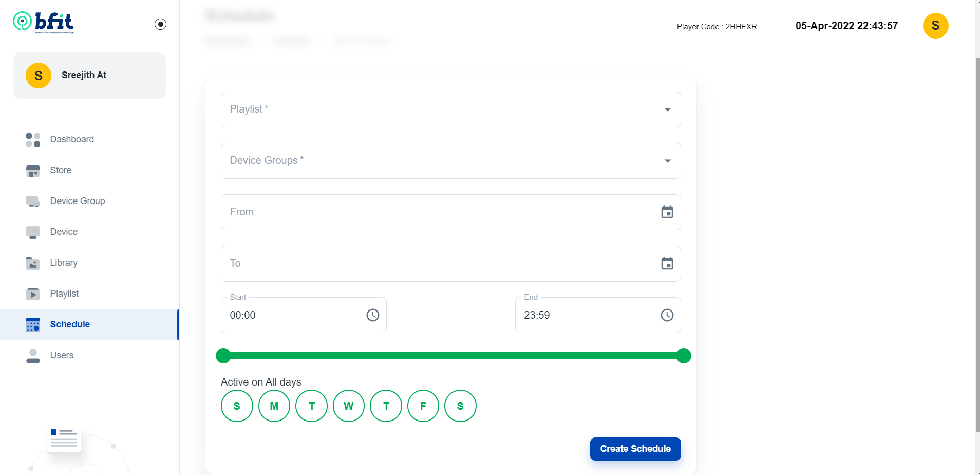Open Dashboard from the sidebar
The width and height of the screenshot is (980, 475).
pyautogui.click(x=72, y=139)
